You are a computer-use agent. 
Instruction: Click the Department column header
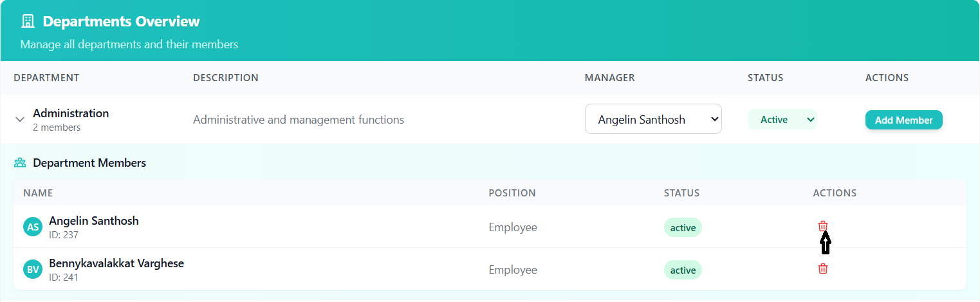[46, 78]
